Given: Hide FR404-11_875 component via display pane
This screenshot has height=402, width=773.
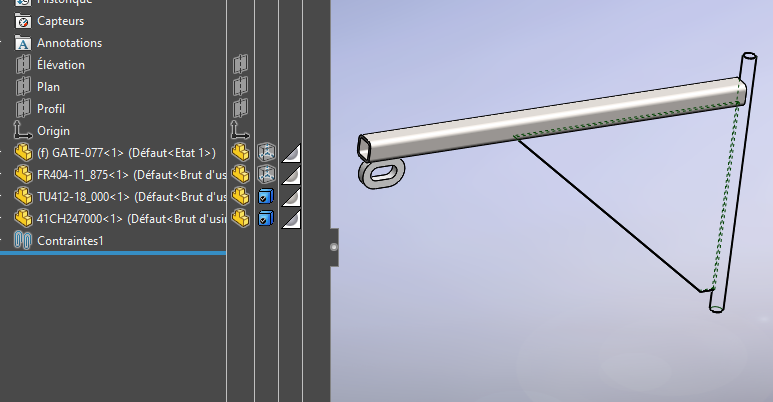Looking at the screenshot, I should pyautogui.click(x=241, y=175).
